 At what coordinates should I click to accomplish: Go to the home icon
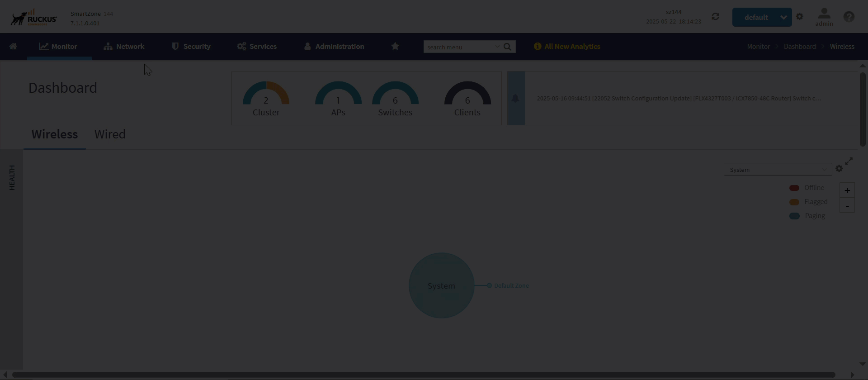point(13,46)
